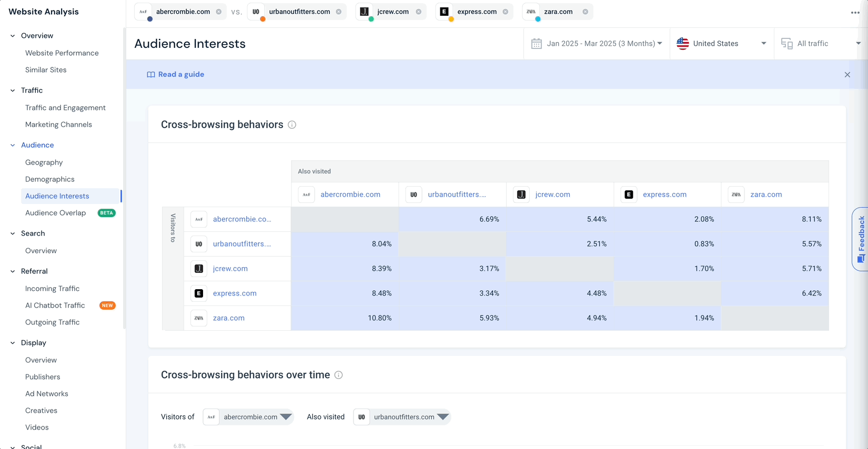Show info for Cross-browsing behaviors over time
The height and width of the screenshot is (449, 868).
[x=339, y=375]
